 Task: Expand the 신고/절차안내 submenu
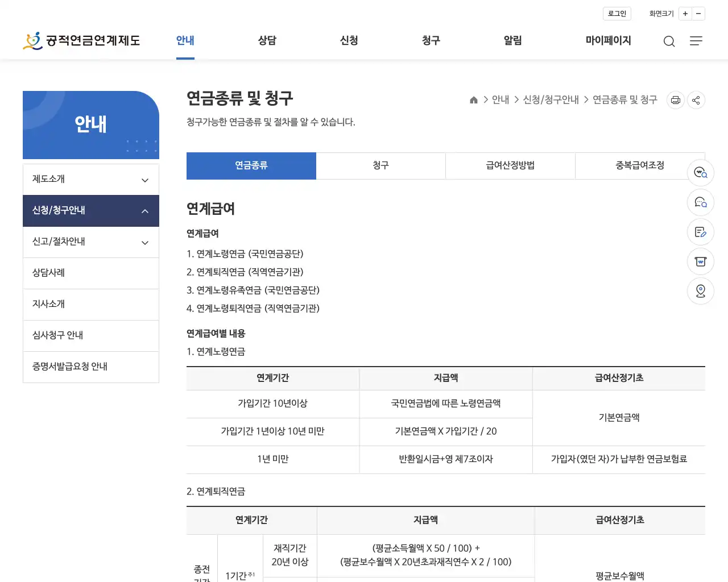click(x=90, y=242)
